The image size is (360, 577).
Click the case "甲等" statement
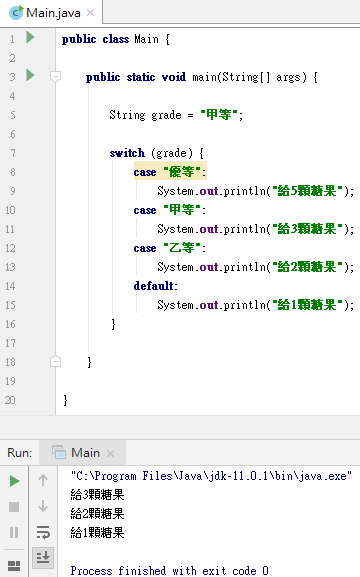coord(170,210)
